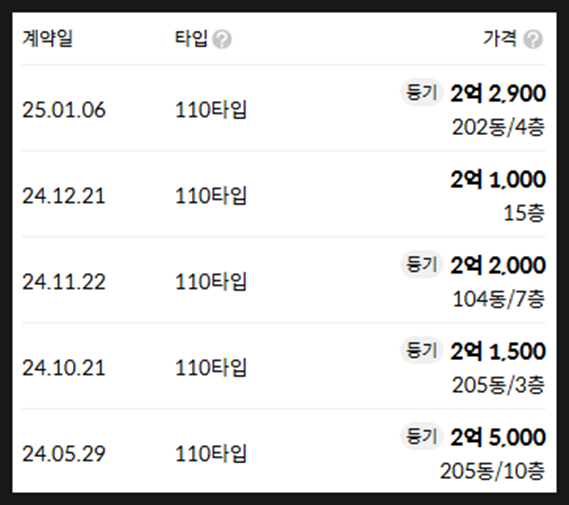Click the help icon next to 가격
The image size is (569, 505).
(533, 39)
